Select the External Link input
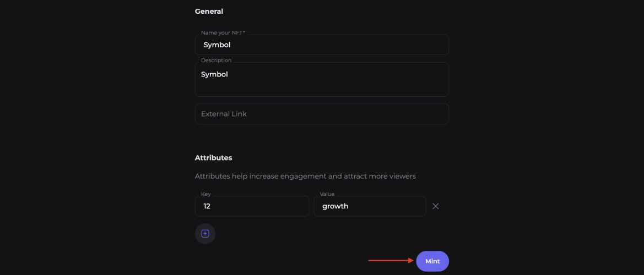This screenshot has width=644, height=275. coord(322,114)
